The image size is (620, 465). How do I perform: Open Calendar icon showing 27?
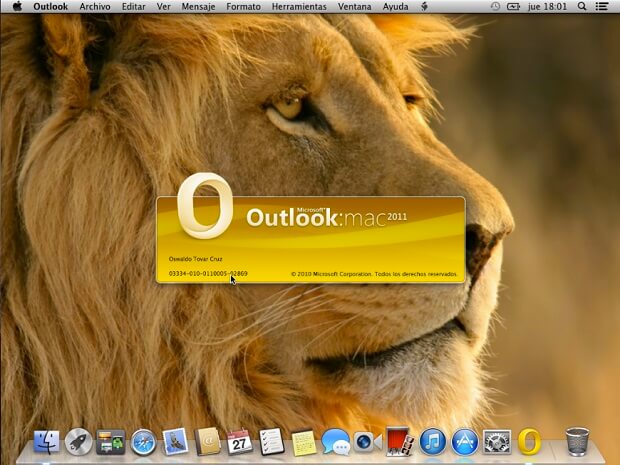(x=240, y=441)
